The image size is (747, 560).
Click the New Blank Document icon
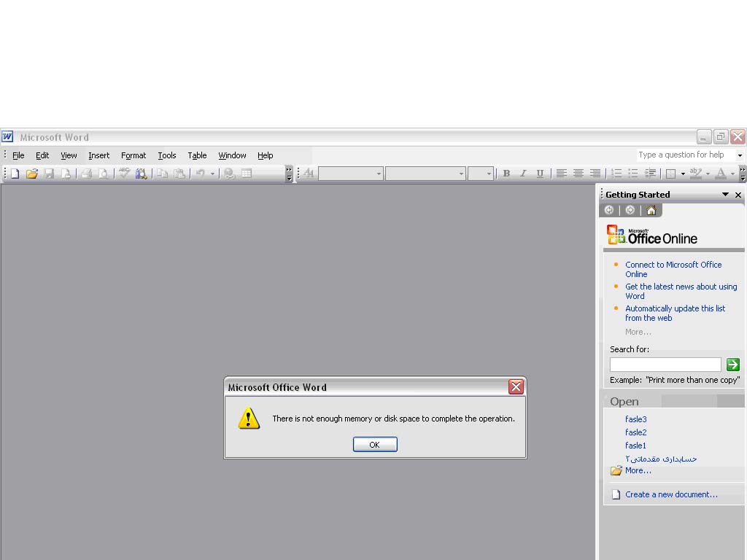[15, 174]
